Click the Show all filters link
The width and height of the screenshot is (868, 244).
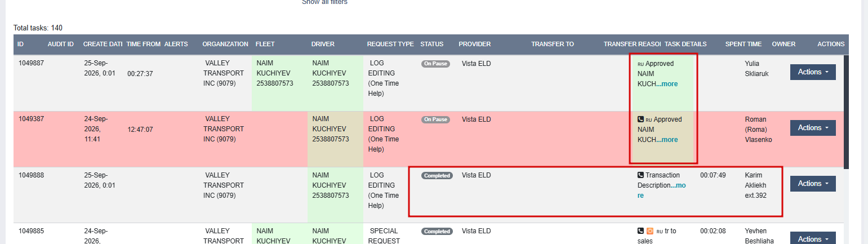324,2
